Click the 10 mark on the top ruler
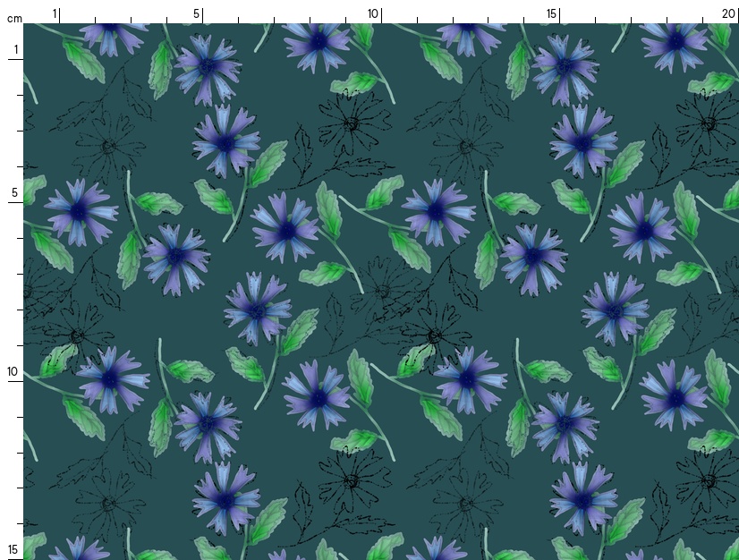This screenshot has width=739, height=560. coord(372,13)
